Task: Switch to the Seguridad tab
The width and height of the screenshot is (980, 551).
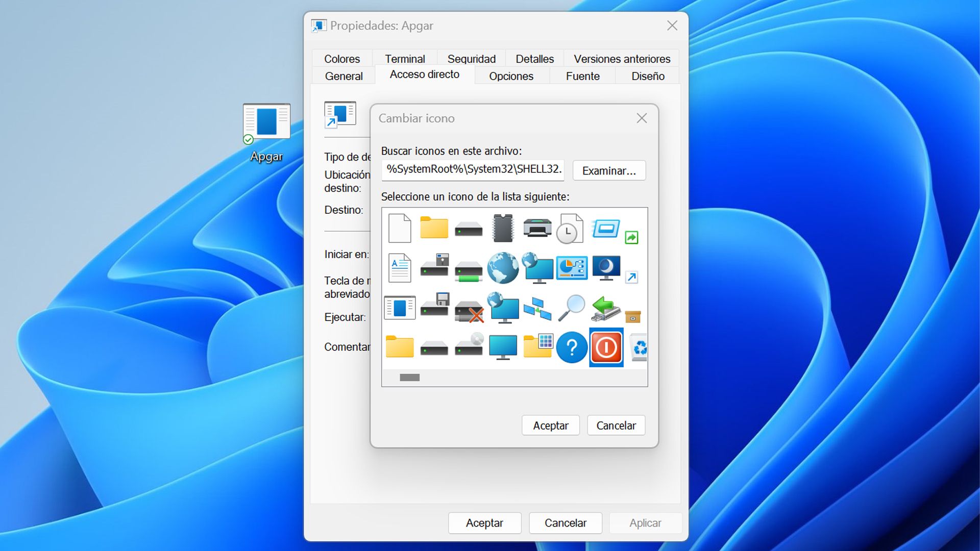Action: (x=471, y=58)
